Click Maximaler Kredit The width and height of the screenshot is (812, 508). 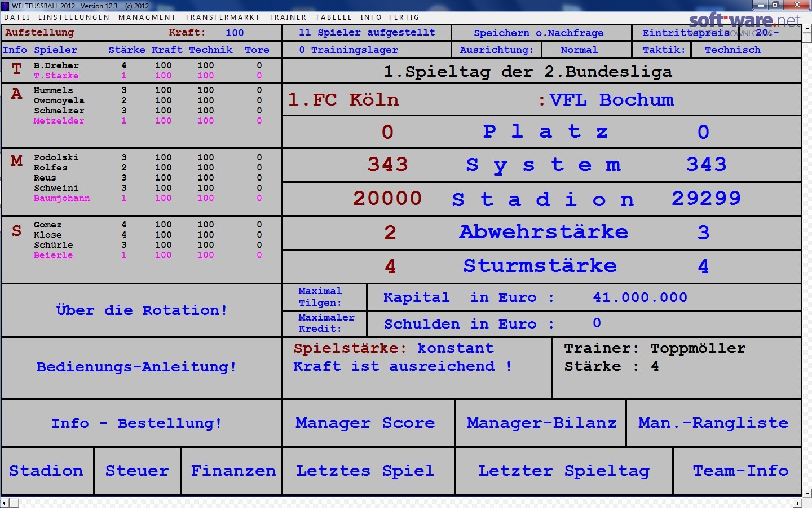(324, 323)
